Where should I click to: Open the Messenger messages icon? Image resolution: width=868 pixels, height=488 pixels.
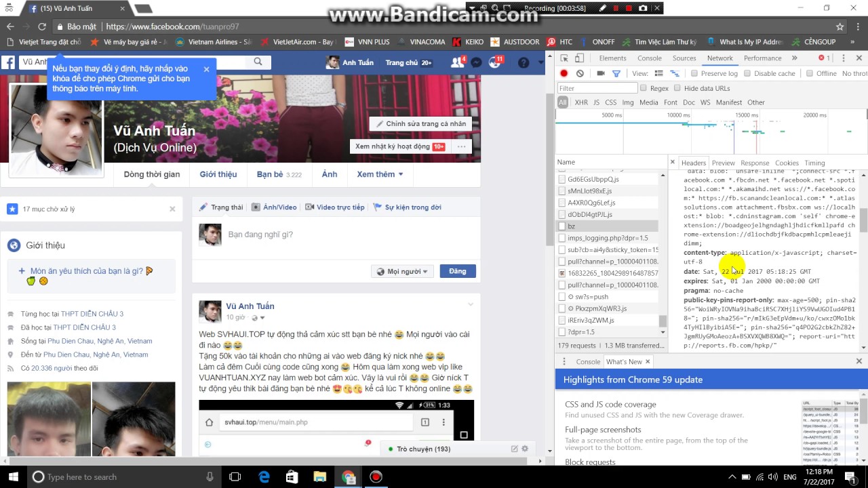[477, 62]
